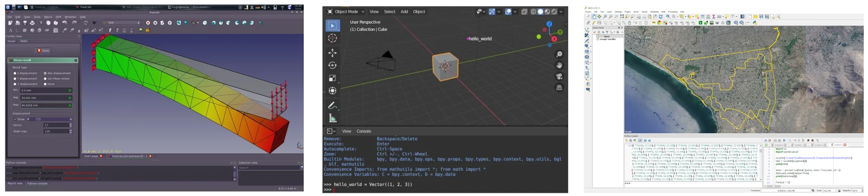Click the FreeCAD Close button in task panel
Viewport: 868px width, 196px height.
tap(43, 50)
